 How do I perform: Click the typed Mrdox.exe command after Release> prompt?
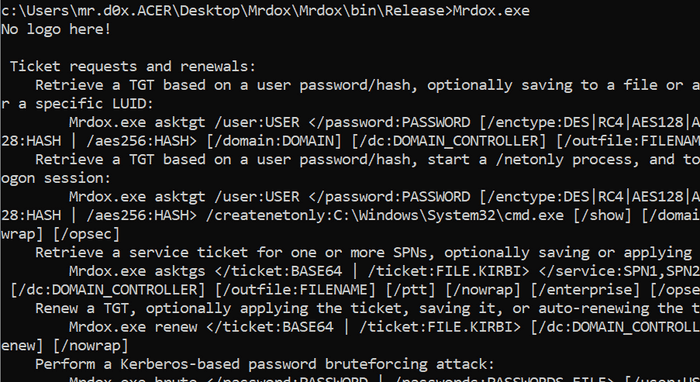click(x=491, y=10)
